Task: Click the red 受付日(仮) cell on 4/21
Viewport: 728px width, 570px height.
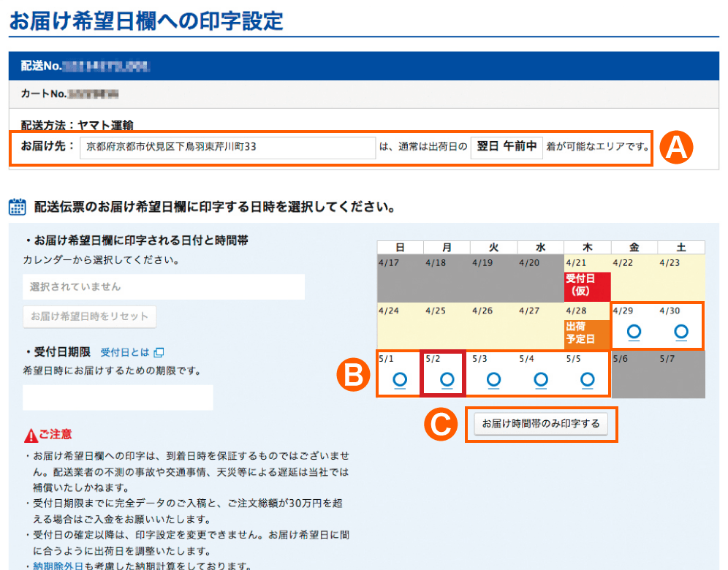Action: [587, 286]
